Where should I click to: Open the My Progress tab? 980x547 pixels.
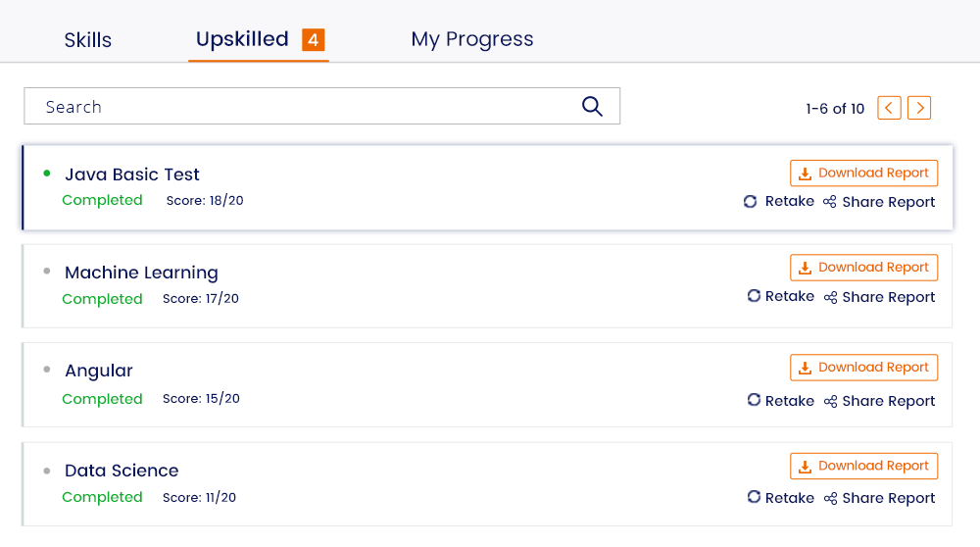pos(472,39)
